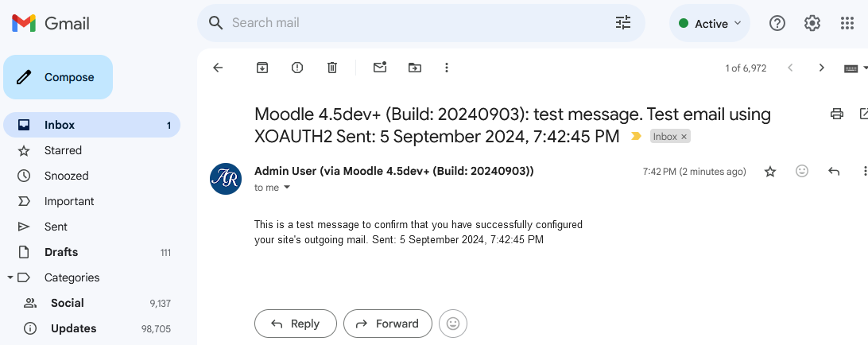Open the Move to folder icon

[415, 68]
